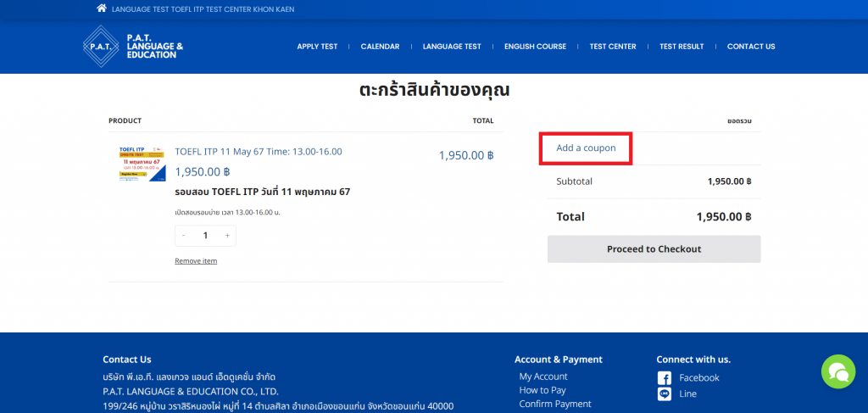Open the TEST RESULT menu item

coord(682,47)
